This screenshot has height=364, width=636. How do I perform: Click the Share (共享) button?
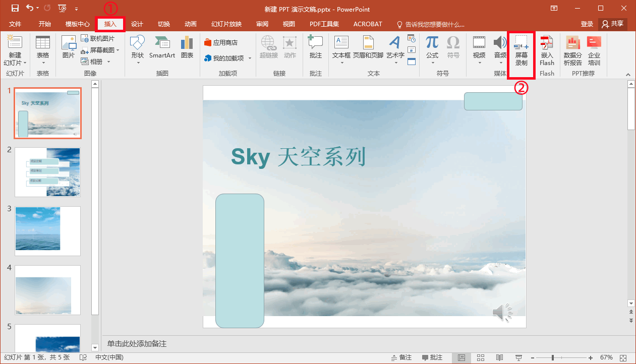pos(613,24)
